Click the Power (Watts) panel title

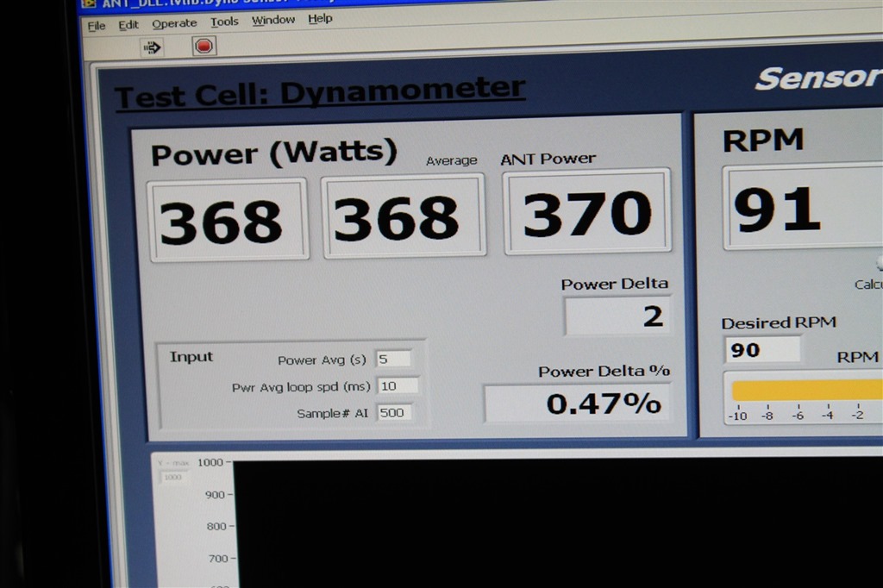[x=273, y=153]
